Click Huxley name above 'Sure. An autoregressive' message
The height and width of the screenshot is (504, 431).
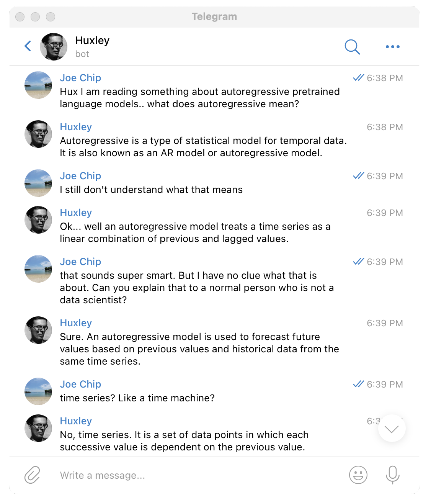click(76, 323)
